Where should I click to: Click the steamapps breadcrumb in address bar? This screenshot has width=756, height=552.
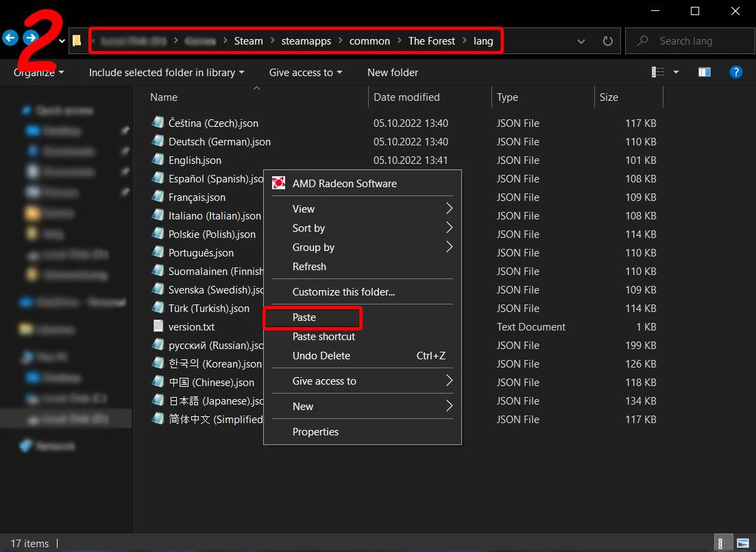(x=306, y=41)
